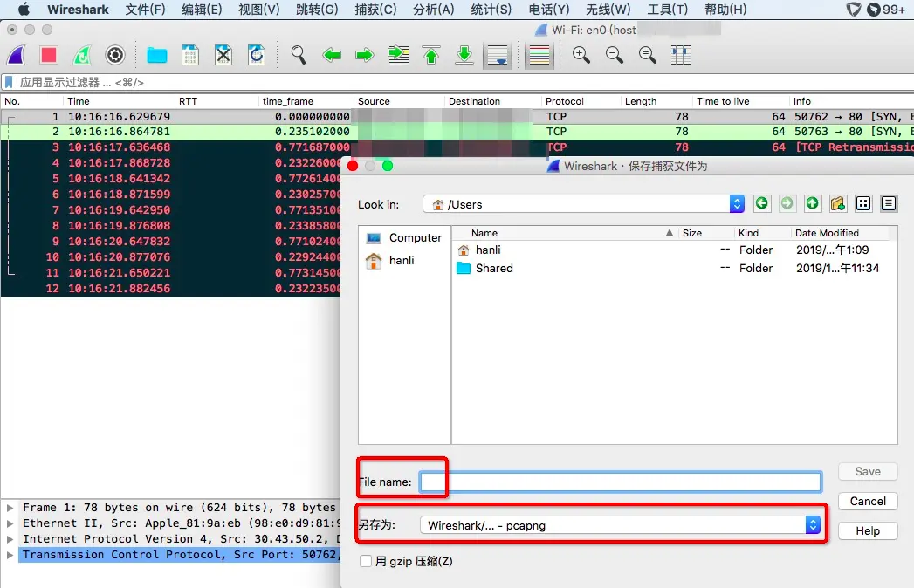Reload this capture file icon
The image size is (914, 588).
coord(257,55)
